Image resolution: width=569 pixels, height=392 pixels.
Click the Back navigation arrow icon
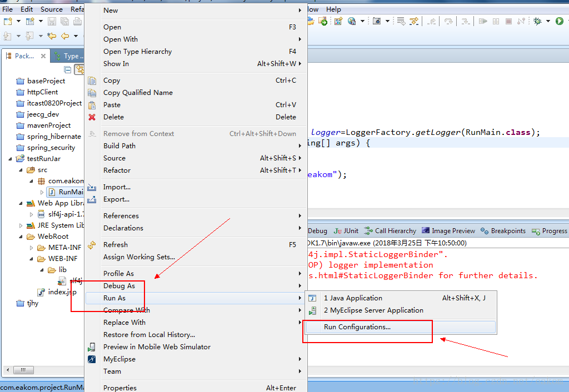[65, 36]
